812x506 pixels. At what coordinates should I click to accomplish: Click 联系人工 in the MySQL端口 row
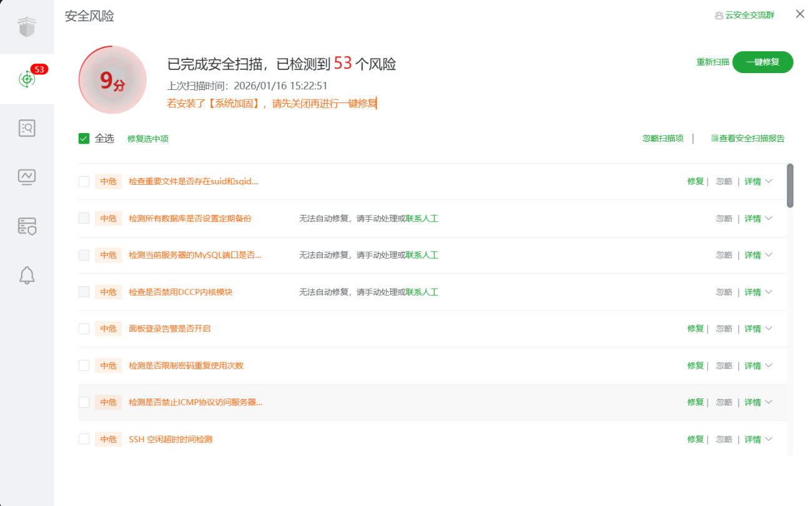point(422,255)
